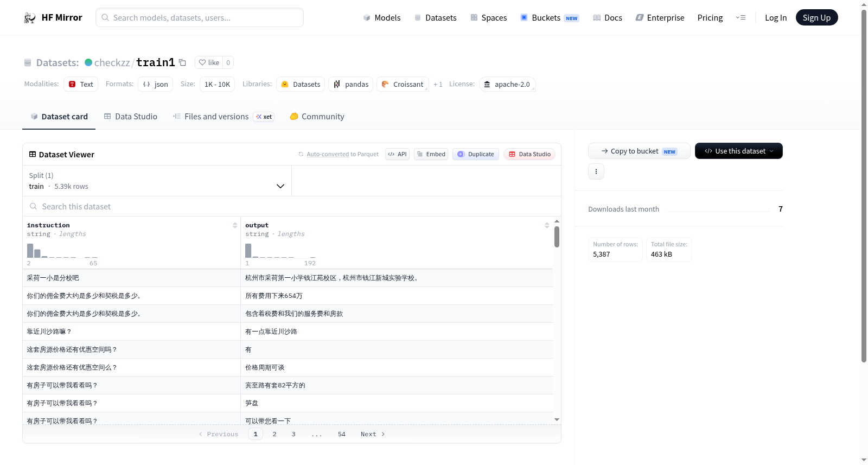The height and width of the screenshot is (465, 868).
Task: Click the page vertical scrollbar thumb
Action: point(864,186)
